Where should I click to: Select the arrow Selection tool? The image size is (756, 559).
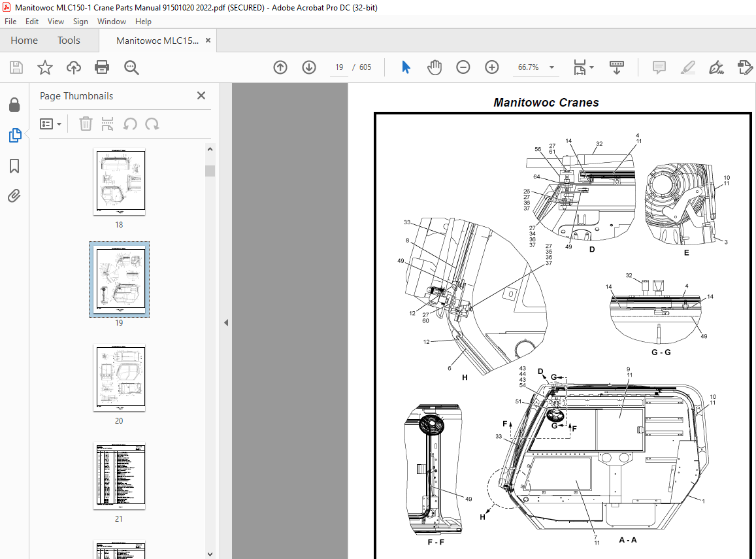[x=406, y=67]
